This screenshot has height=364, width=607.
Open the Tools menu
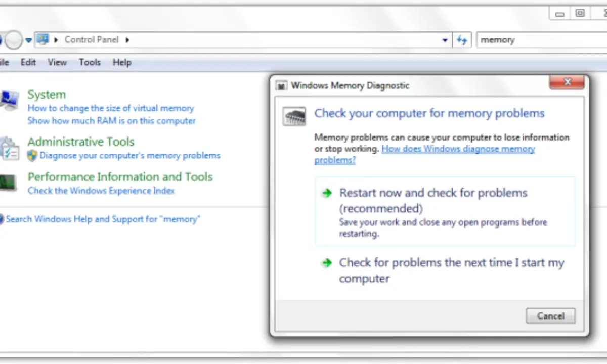pyautogui.click(x=90, y=62)
